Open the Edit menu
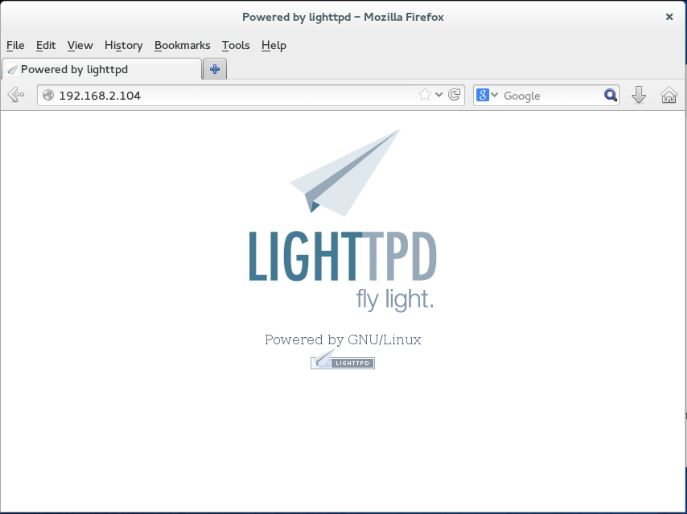Viewport: 687px width, 514px height. [x=46, y=45]
